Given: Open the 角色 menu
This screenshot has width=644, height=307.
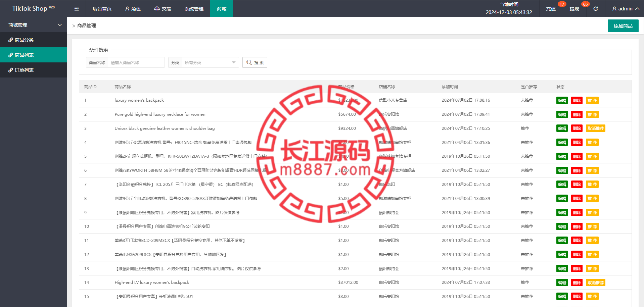Looking at the screenshot, I should click(133, 9).
